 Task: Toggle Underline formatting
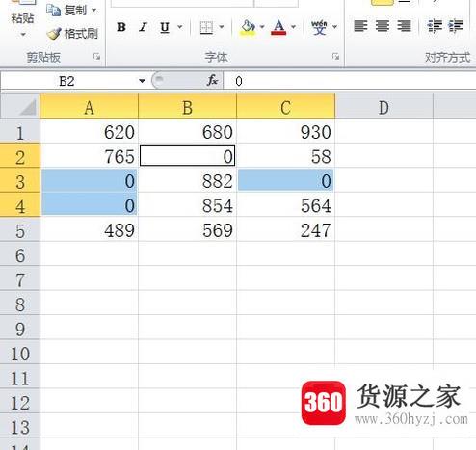[x=165, y=27]
